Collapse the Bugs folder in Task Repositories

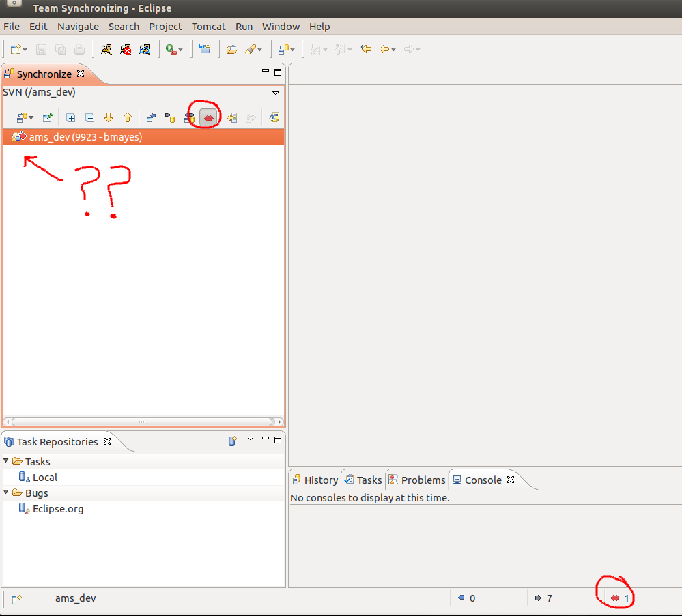pos(6,492)
